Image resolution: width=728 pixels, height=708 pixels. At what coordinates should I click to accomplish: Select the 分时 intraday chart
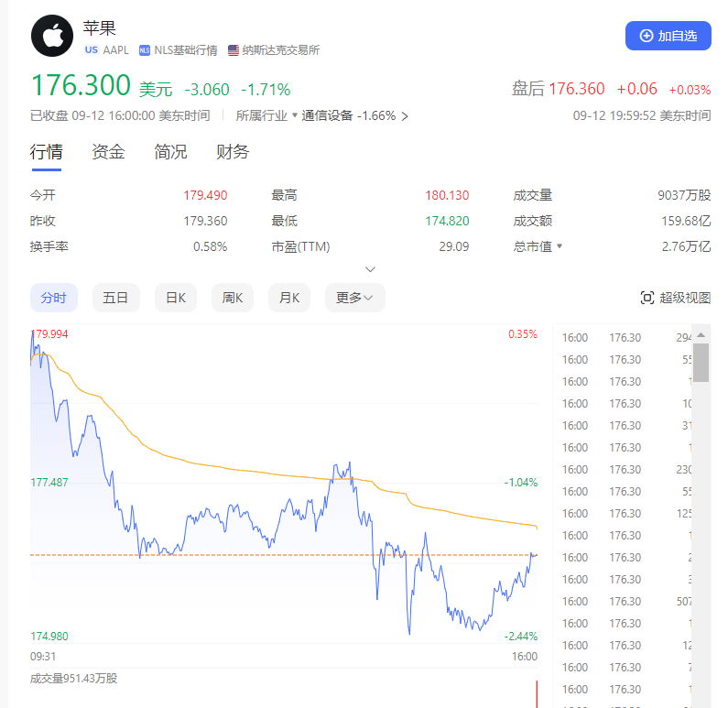54,298
